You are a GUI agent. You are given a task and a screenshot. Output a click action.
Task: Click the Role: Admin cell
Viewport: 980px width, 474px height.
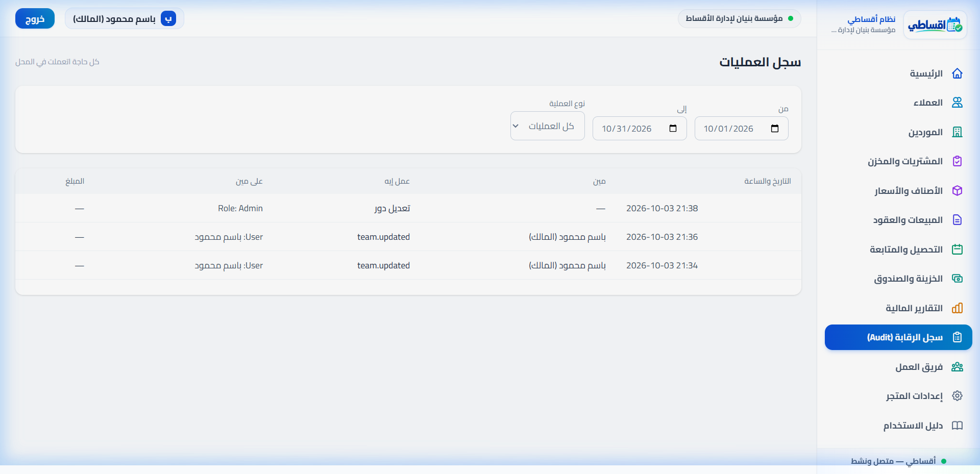pos(240,208)
